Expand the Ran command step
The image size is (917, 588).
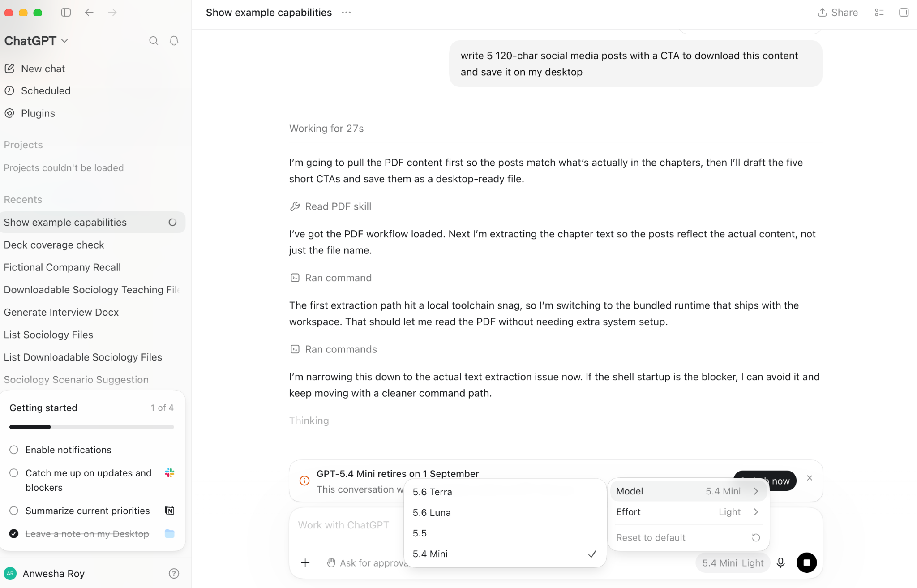coord(331,278)
